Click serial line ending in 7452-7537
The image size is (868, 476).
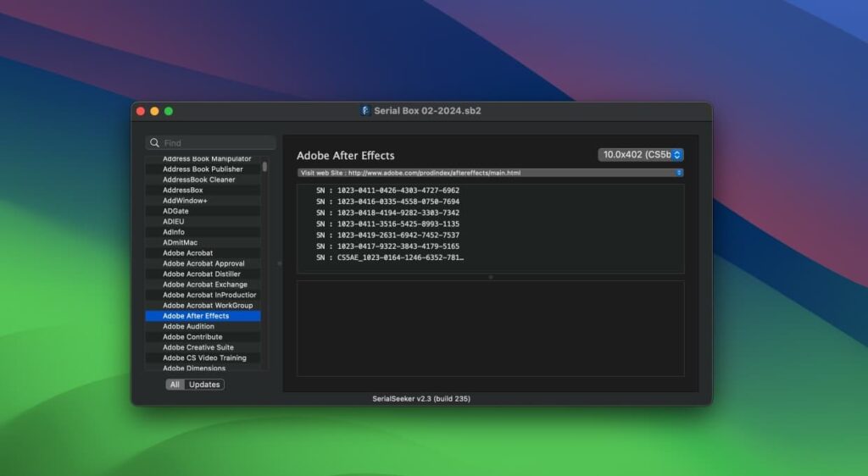pos(387,235)
